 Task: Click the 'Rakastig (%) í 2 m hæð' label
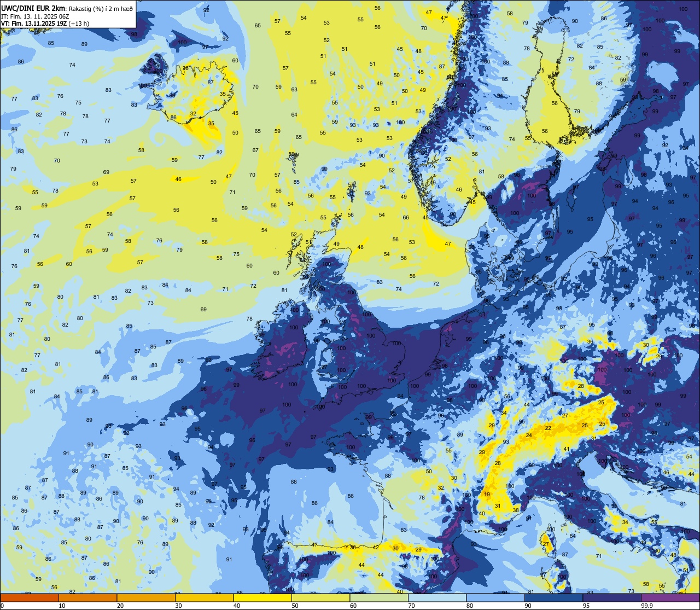click(x=101, y=9)
